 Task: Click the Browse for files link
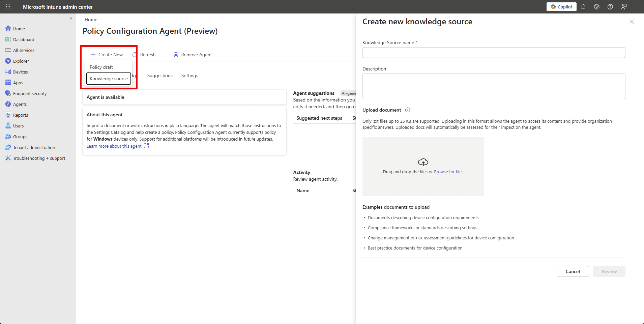[448, 172]
